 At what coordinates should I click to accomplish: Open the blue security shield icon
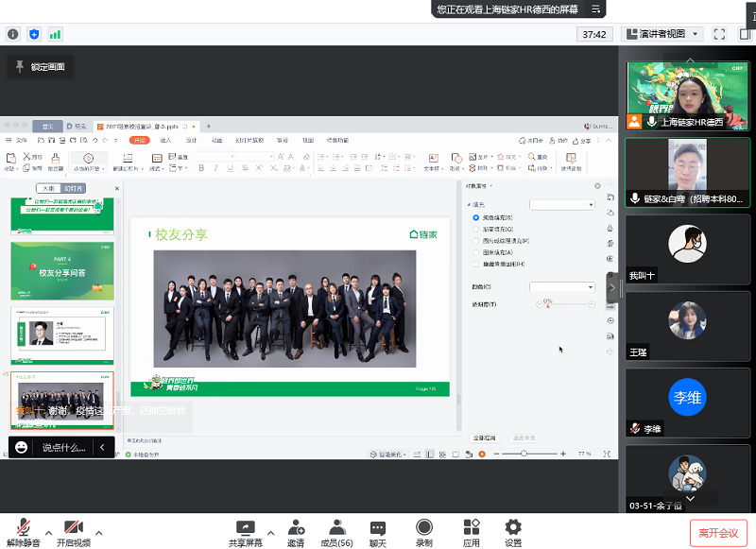pos(34,34)
